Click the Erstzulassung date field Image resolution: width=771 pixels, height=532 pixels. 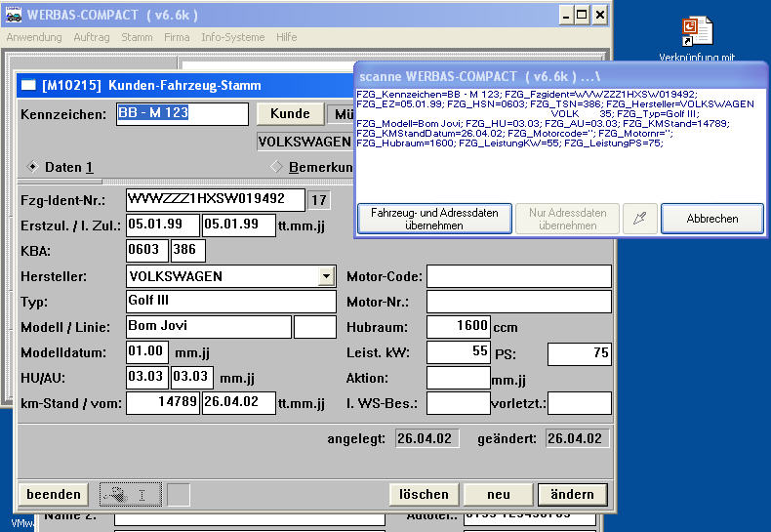point(163,225)
